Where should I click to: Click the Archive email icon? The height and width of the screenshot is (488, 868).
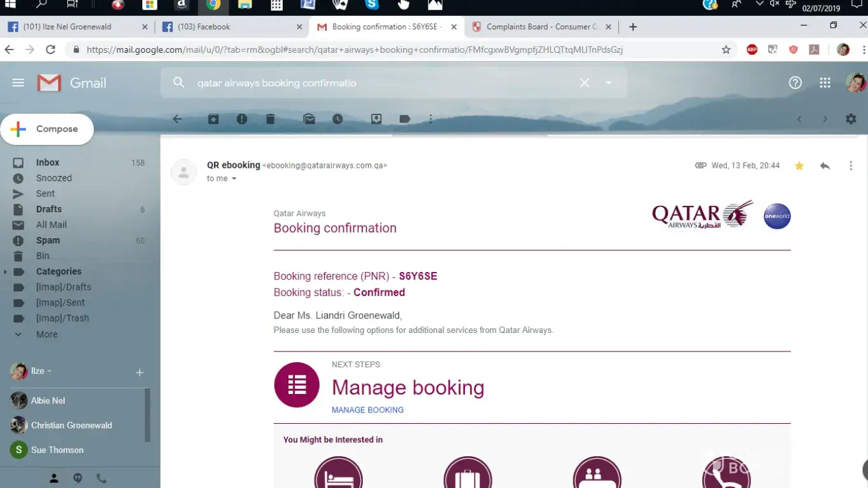click(214, 119)
